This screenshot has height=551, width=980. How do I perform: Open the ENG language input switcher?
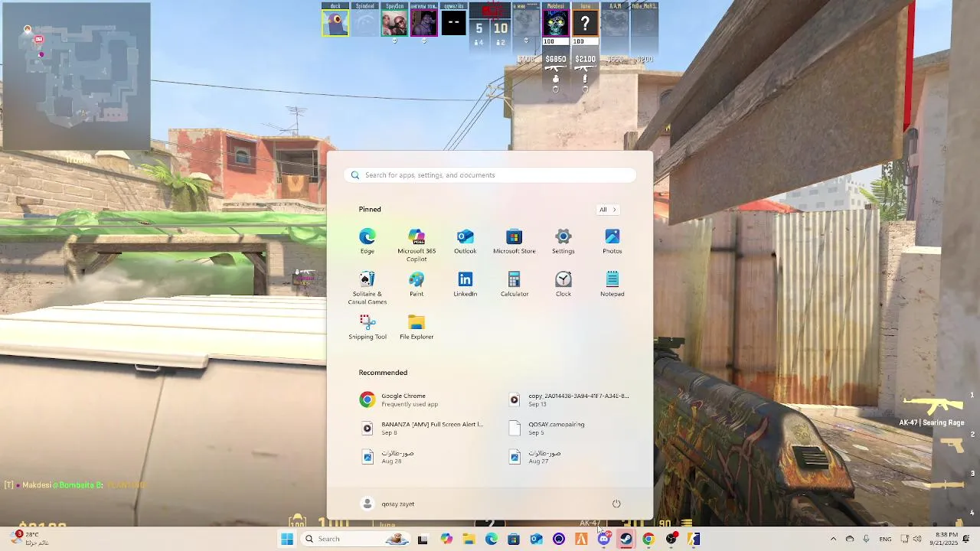click(885, 539)
